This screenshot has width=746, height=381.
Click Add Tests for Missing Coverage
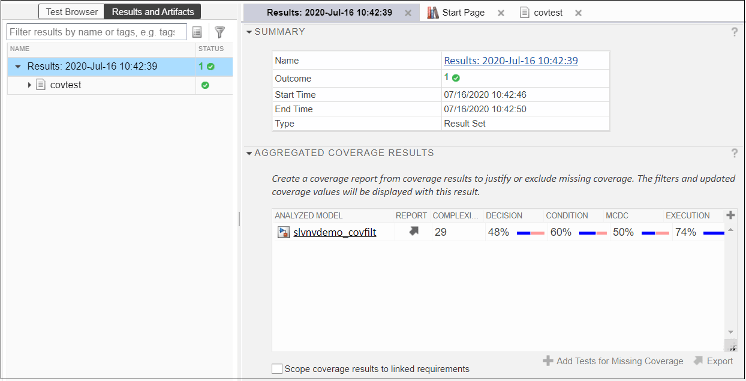click(613, 361)
